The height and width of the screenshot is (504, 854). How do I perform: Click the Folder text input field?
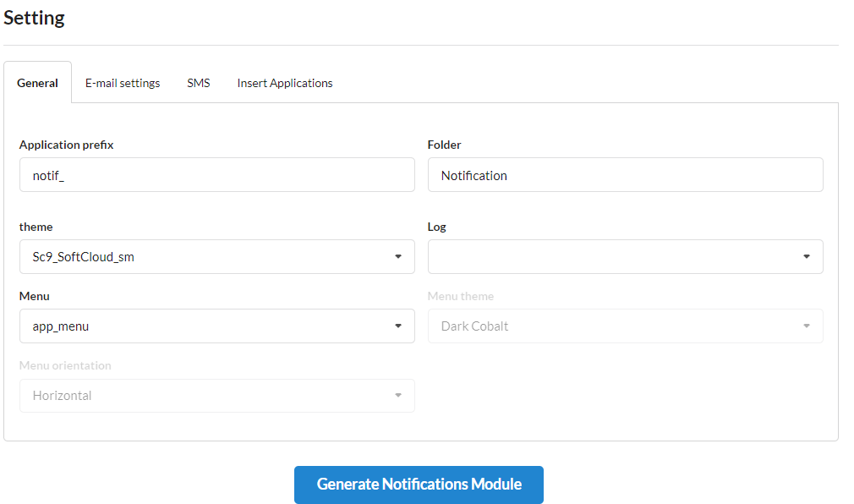(625, 175)
